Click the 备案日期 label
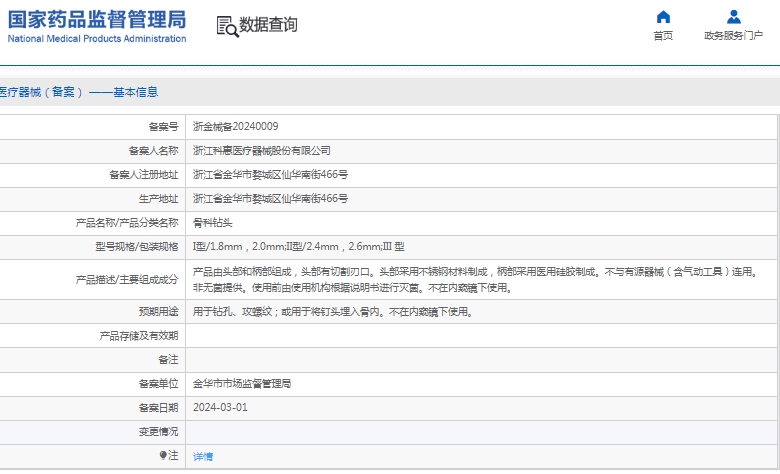 (x=158, y=407)
